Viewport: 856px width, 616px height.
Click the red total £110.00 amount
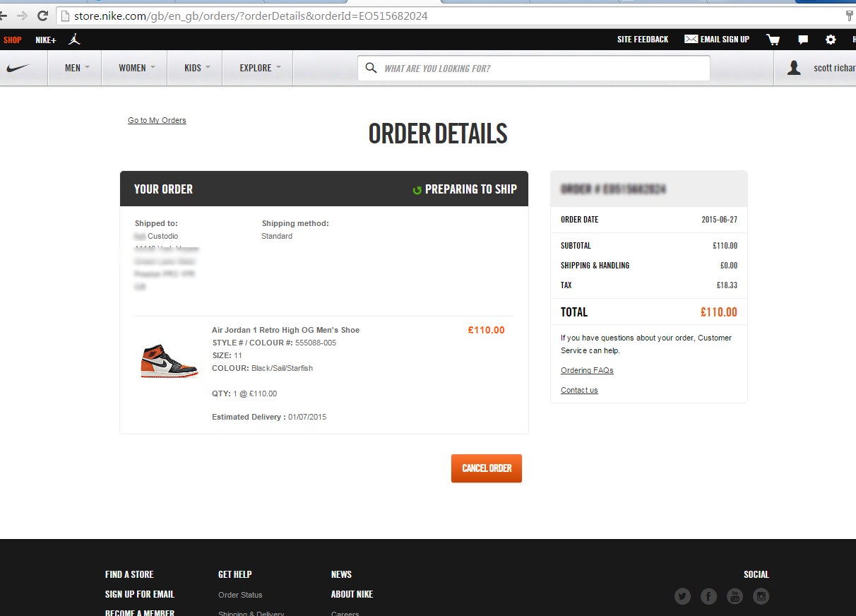719,312
